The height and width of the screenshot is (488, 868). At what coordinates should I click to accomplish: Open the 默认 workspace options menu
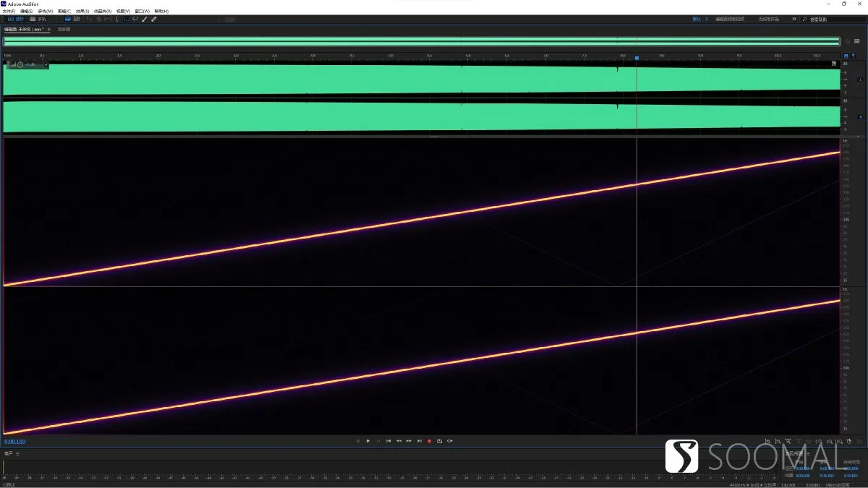(706, 19)
